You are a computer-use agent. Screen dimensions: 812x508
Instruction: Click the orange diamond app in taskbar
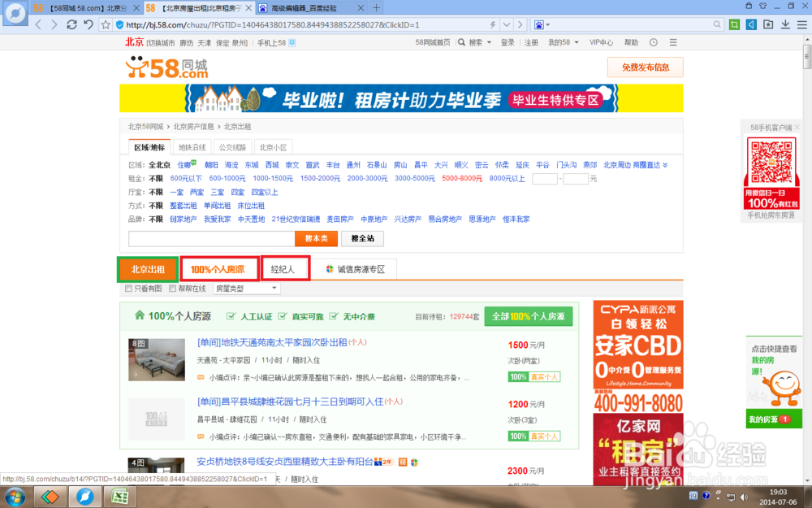pyautogui.click(x=50, y=497)
